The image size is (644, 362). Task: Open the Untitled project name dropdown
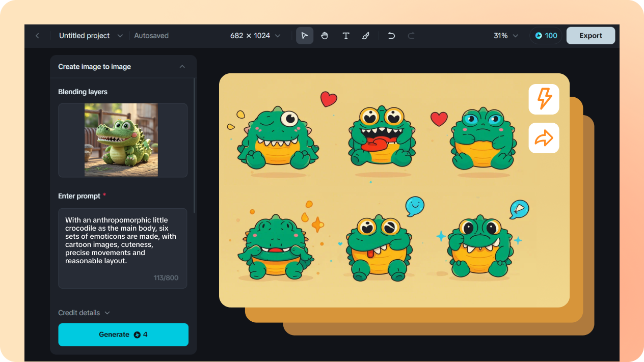(x=91, y=36)
